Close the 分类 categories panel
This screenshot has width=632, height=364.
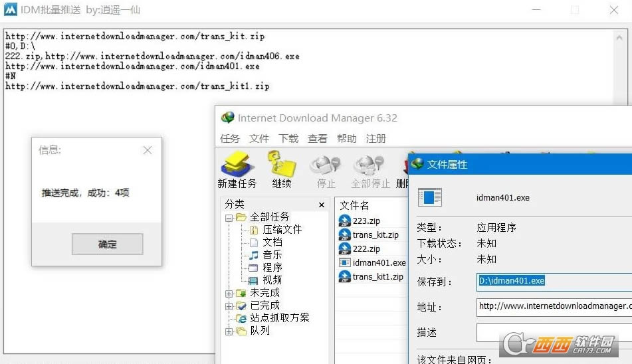[x=322, y=205]
